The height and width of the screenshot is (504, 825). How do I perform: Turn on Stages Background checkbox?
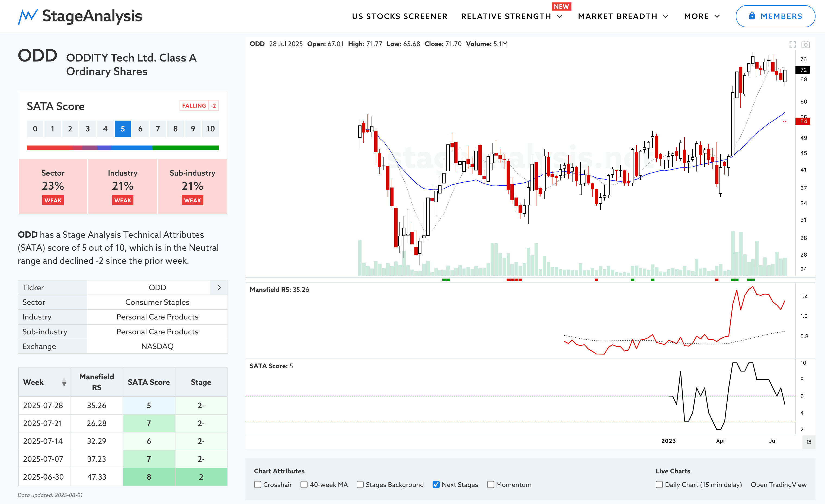point(360,484)
